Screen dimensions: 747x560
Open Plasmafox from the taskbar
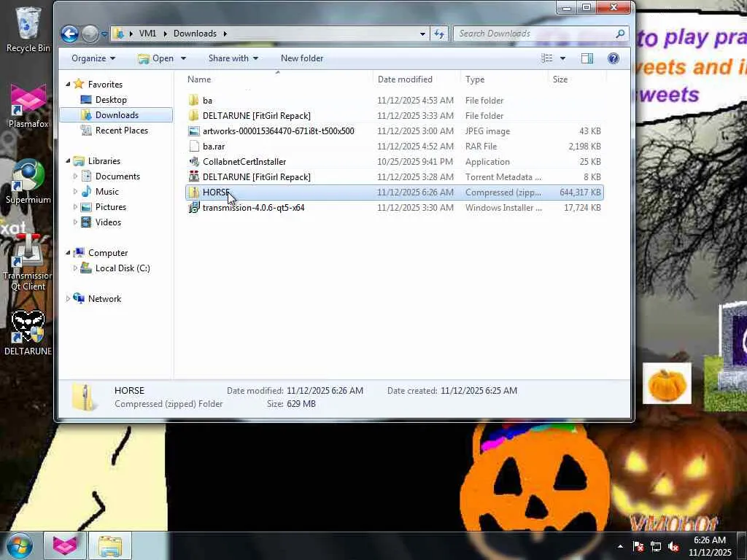(65, 545)
